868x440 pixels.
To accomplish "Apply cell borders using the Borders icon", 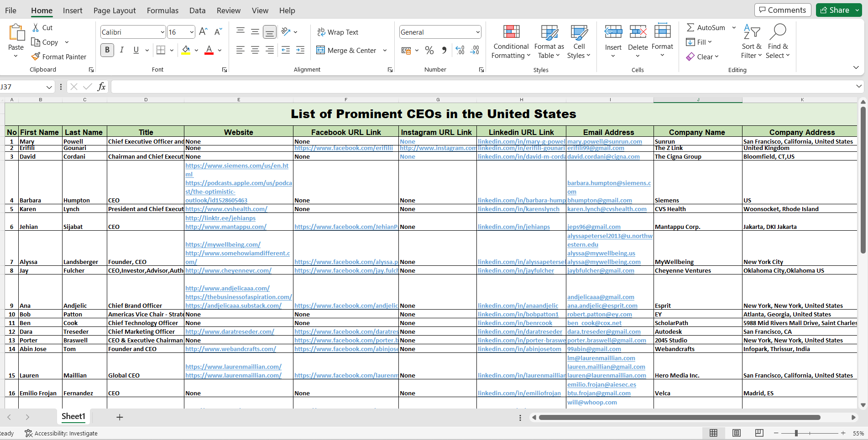I will [x=161, y=50].
